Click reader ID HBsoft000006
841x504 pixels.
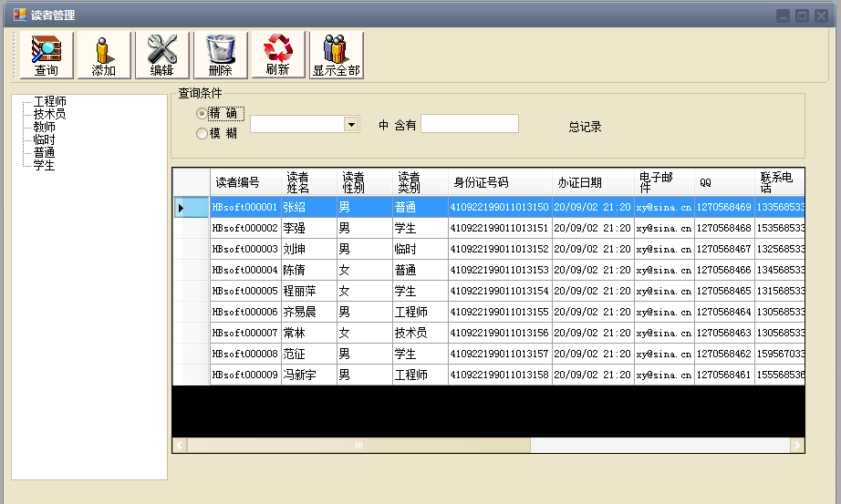pyautogui.click(x=245, y=312)
